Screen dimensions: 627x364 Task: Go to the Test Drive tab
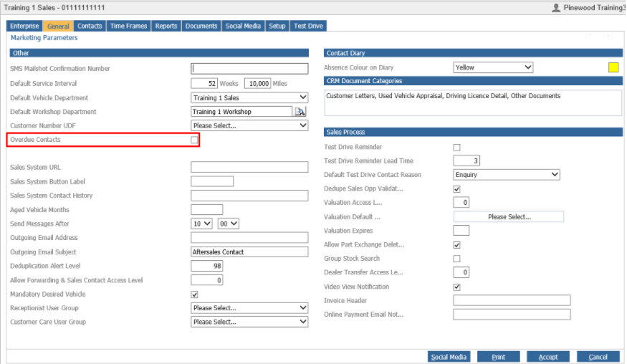(308, 26)
